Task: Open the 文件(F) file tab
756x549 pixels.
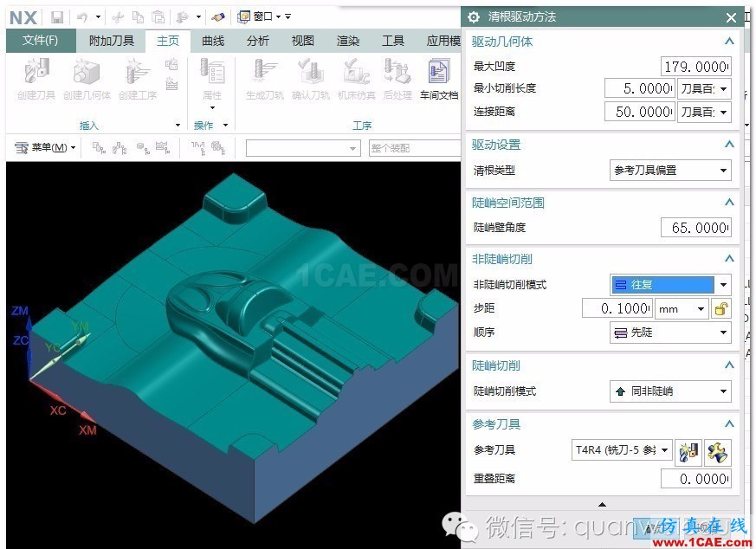Action: (x=41, y=41)
